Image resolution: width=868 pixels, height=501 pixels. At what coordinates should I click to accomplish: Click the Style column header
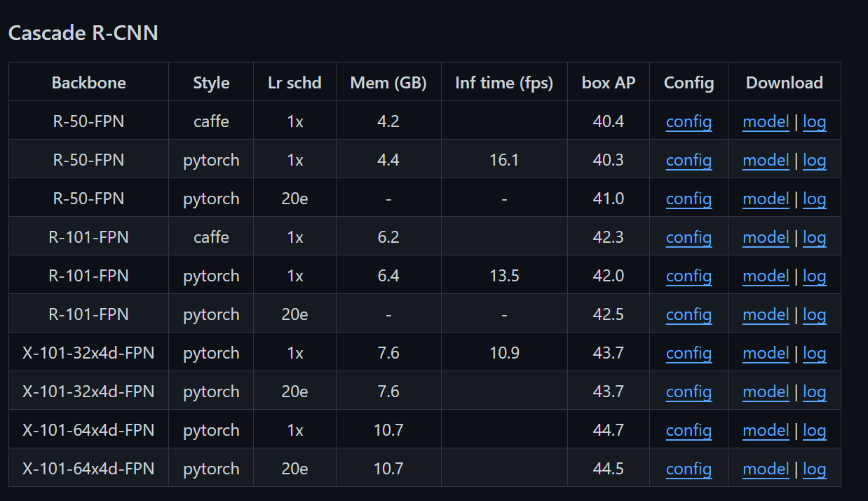[211, 83]
